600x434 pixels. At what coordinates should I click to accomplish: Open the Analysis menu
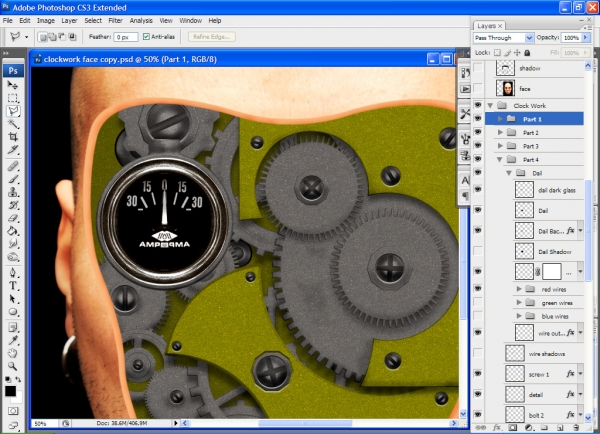pyautogui.click(x=141, y=21)
